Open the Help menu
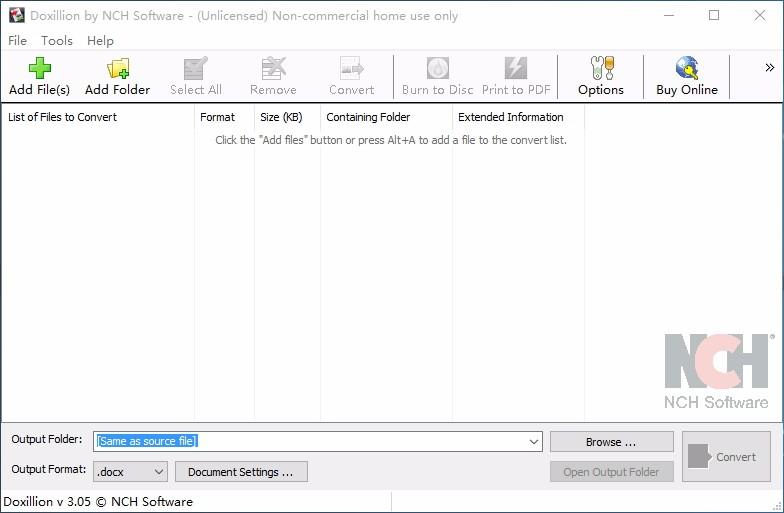Image resolution: width=784 pixels, height=513 pixels. tap(100, 40)
